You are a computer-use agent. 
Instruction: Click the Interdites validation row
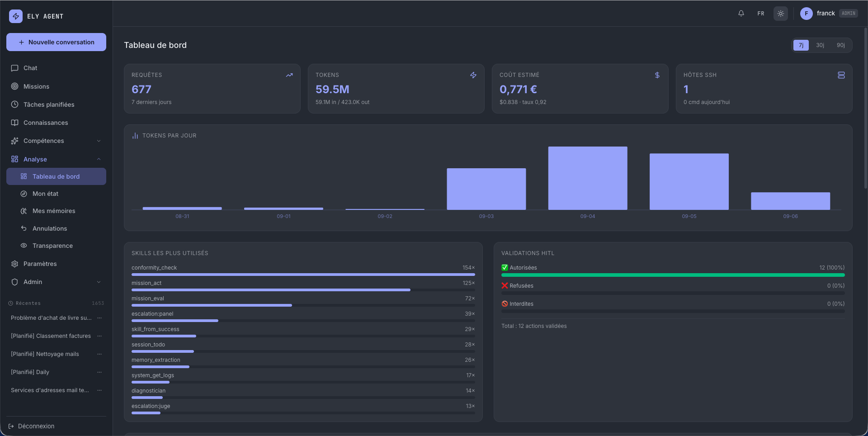(673, 307)
